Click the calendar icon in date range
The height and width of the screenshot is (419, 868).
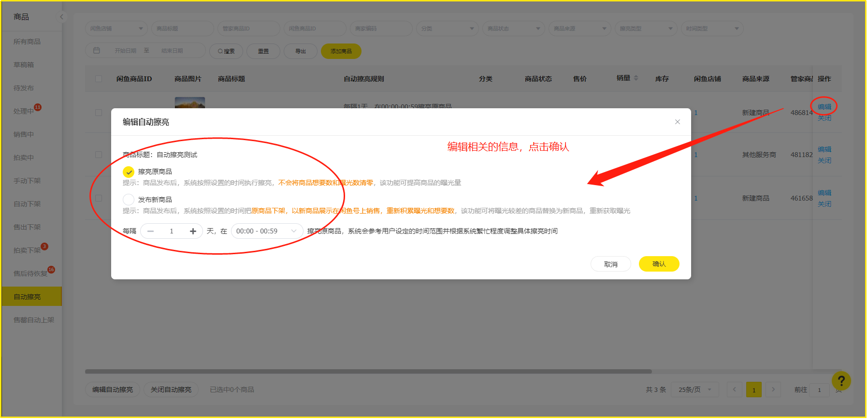(97, 51)
